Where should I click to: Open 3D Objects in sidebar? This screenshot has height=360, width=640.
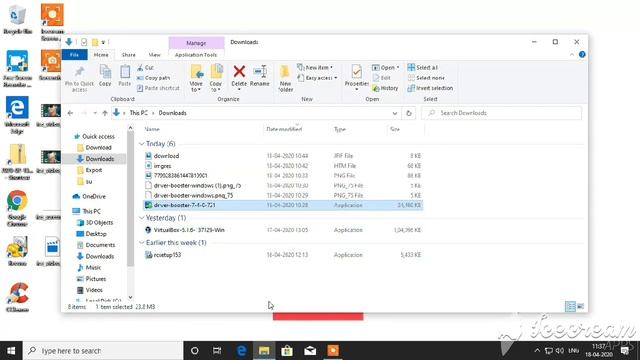pos(95,222)
